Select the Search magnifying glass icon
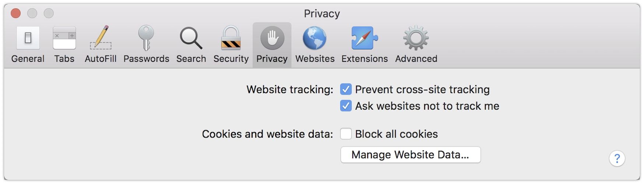This screenshot has height=184, width=644. 191,39
